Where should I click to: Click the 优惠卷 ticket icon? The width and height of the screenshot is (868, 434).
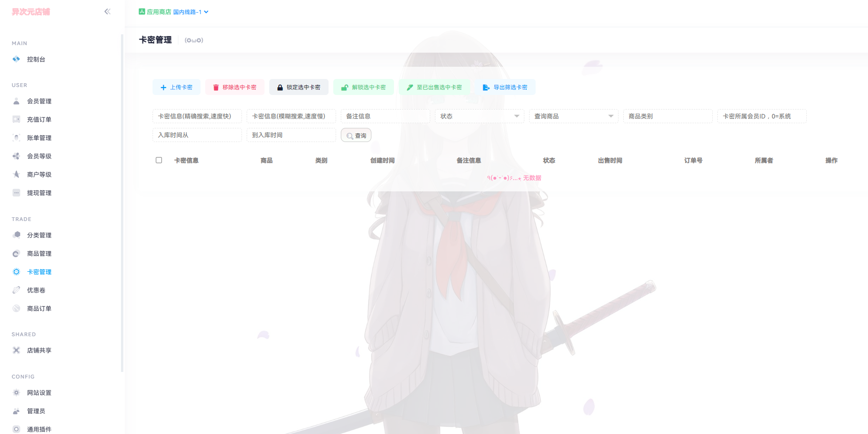click(16, 290)
